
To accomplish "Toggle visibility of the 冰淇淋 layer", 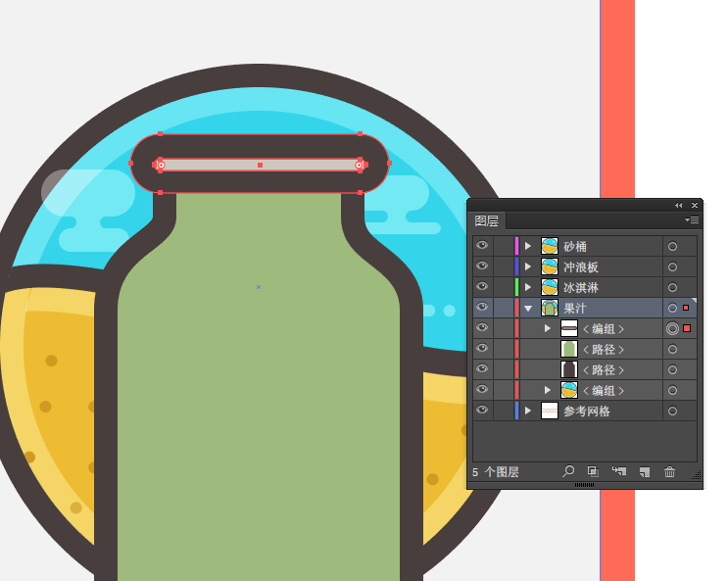I will click(x=482, y=287).
